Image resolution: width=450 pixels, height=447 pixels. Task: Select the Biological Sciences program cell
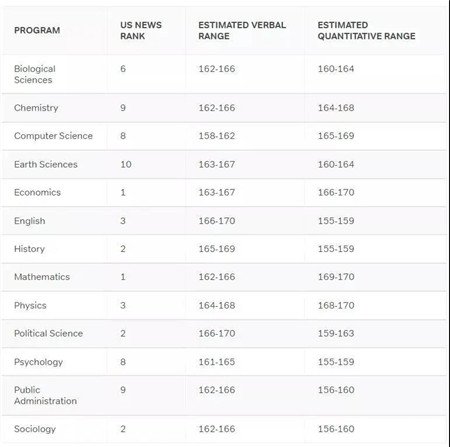click(35, 74)
